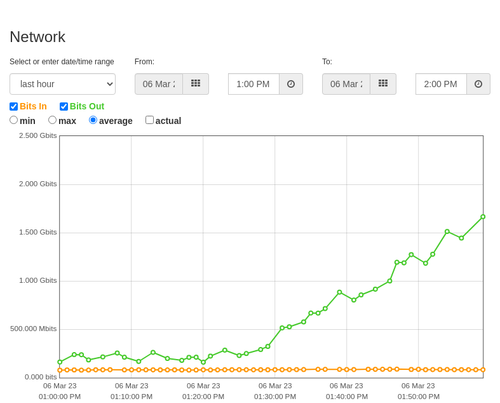
Task: Click the From time field '1:00 PM'
Action: click(x=254, y=84)
